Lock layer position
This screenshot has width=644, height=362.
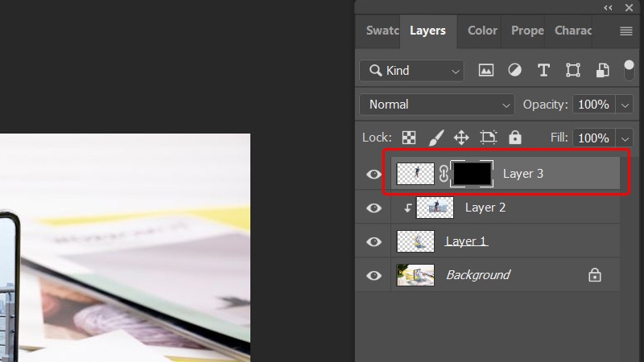coord(461,138)
